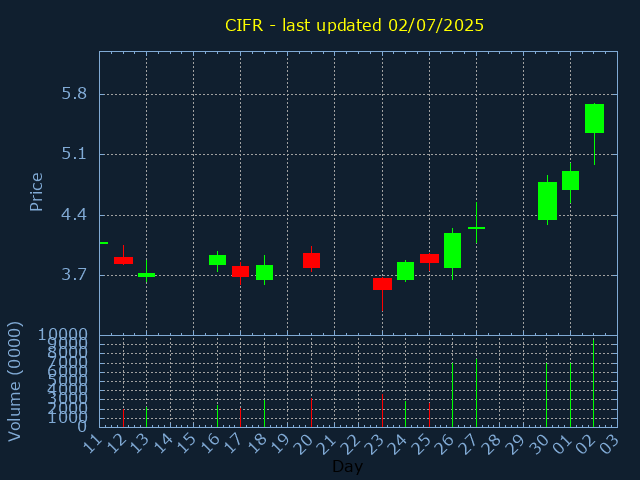Click the green volume bar for day 30
Image resolution: width=640 pixels, height=480 pixels.
pos(547,395)
